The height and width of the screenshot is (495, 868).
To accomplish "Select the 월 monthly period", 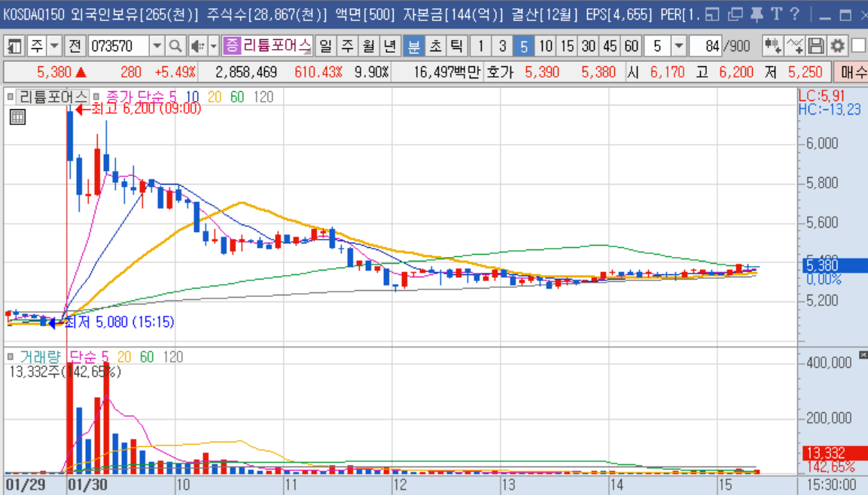I will click(x=368, y=46).
